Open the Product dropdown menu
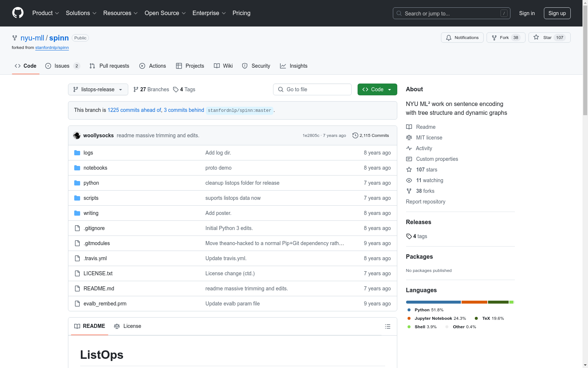This screenshot has width=588, height=368. pos(46,13)
